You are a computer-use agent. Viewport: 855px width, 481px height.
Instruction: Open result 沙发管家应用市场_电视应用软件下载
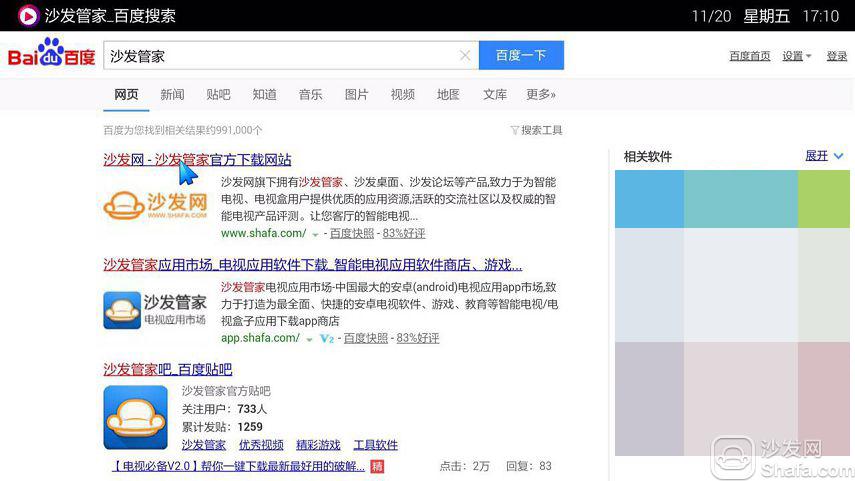coord(312,265)
